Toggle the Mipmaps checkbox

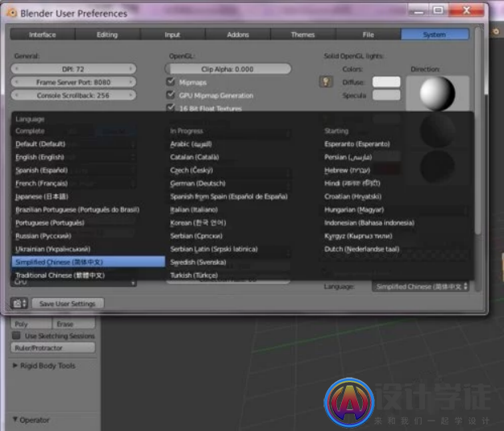pyautogui.click(x=171, y=82)
